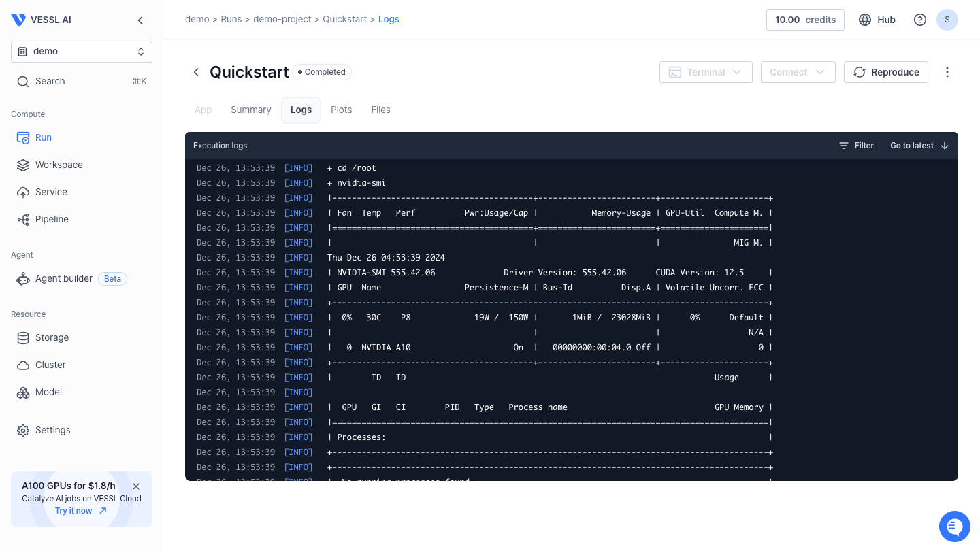980x553 pixels.
Task: Open the Cluster page
Action: [50, 365]
